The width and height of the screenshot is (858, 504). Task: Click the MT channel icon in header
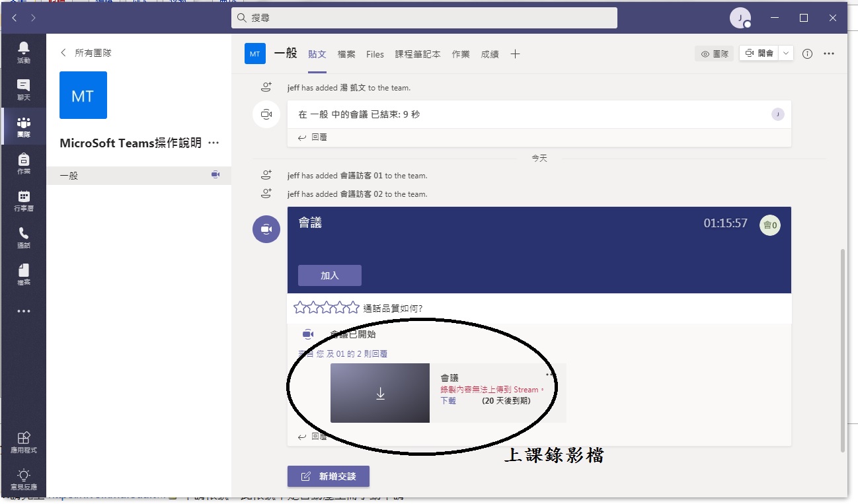(x=255, y=54)
